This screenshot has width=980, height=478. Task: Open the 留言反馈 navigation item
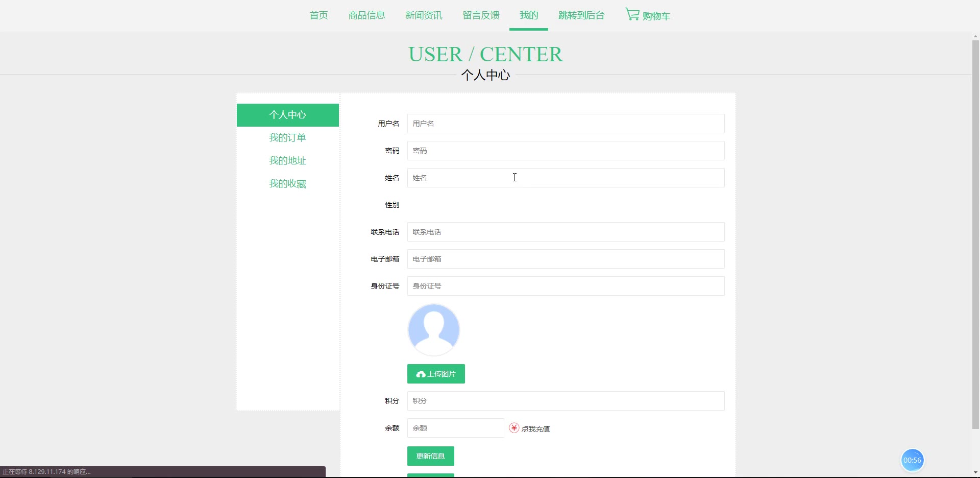(481, 15)
